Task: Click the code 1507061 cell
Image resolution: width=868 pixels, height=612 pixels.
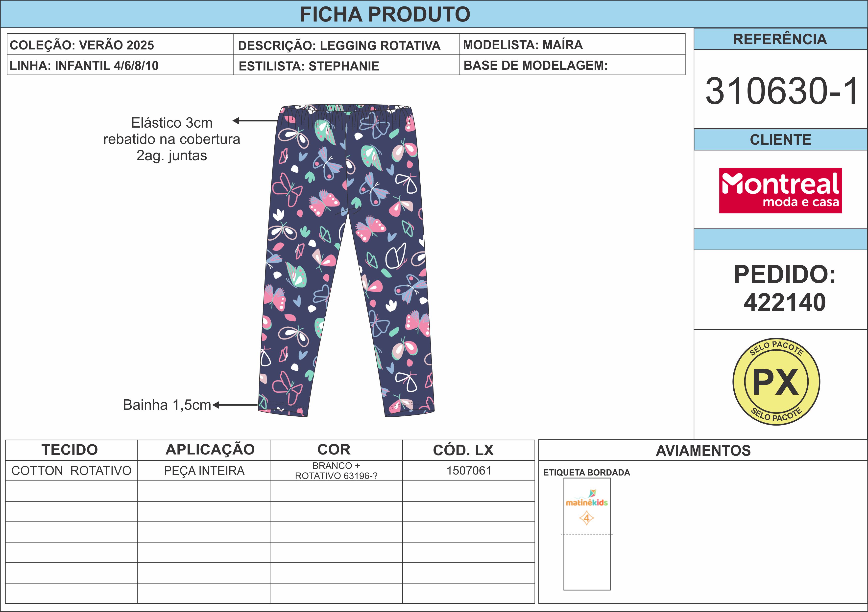Action: point(468,471)
